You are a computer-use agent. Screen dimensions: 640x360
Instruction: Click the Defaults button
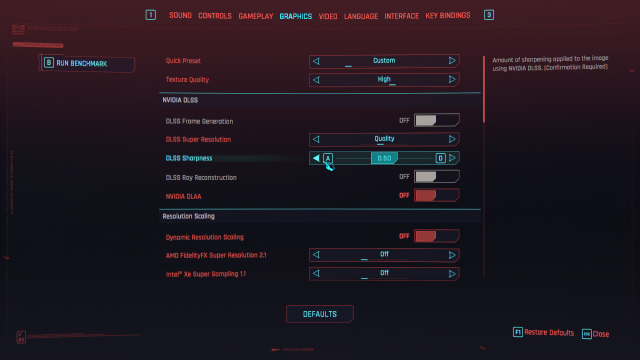click(x=320, y=314)
